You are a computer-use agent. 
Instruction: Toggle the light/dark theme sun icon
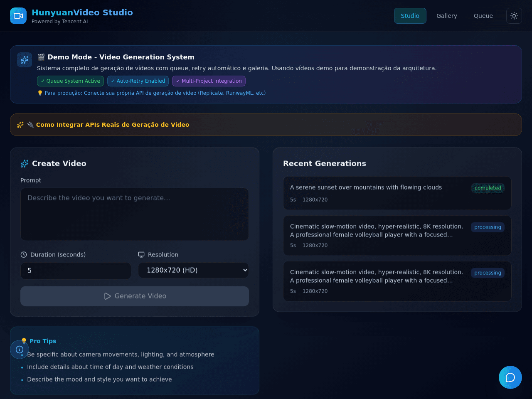[x=514, y=16]
